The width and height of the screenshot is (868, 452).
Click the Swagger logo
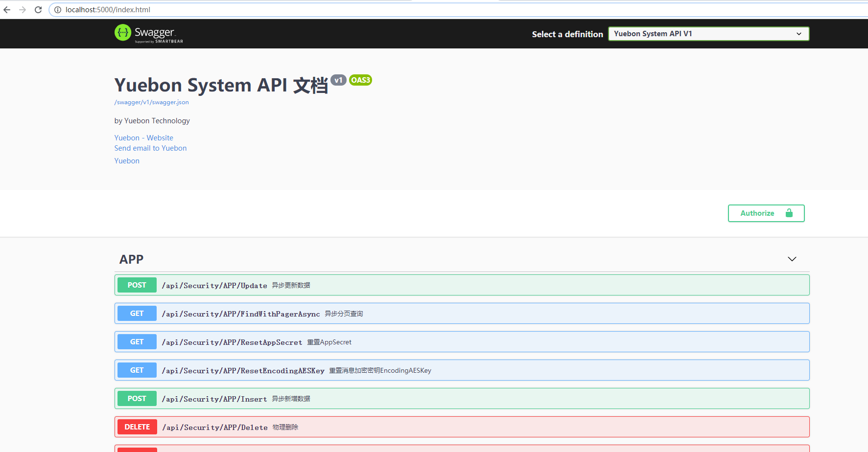tap(149, 33)
